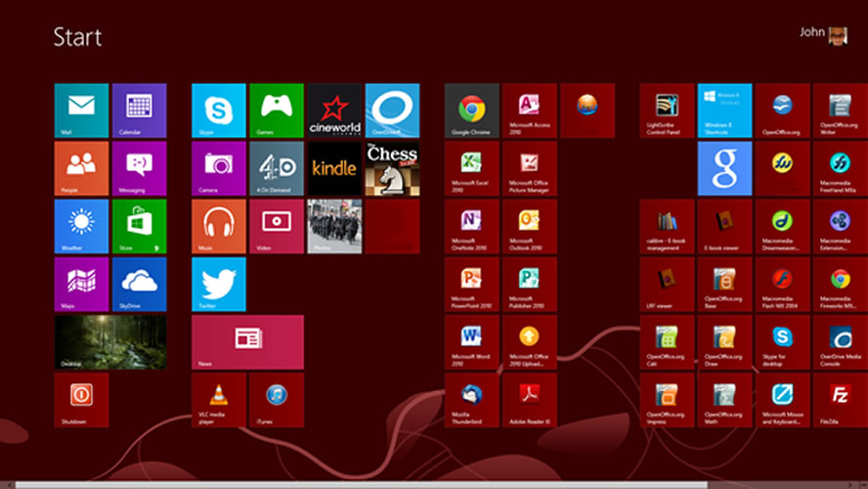This screenshot has height=489, width=868.
Task: Open LightScribe Control Panel tile
Action: coord(667,111)
